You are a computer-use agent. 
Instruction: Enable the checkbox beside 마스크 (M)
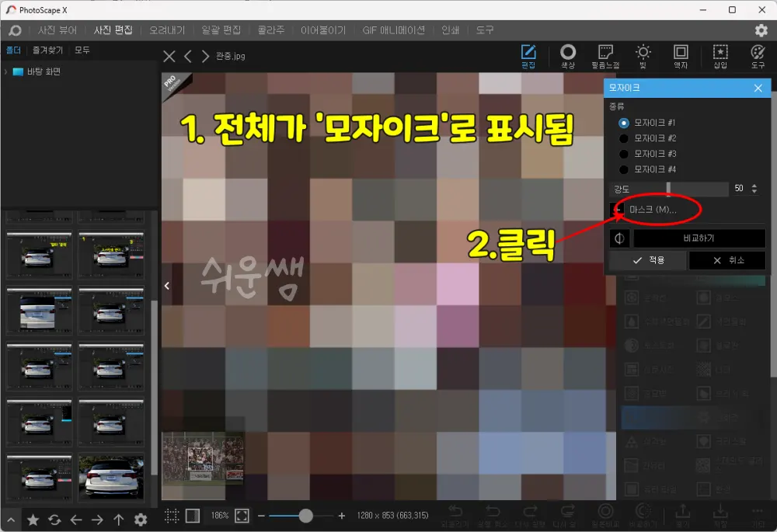pyautogui.click(x=618, y=208)
